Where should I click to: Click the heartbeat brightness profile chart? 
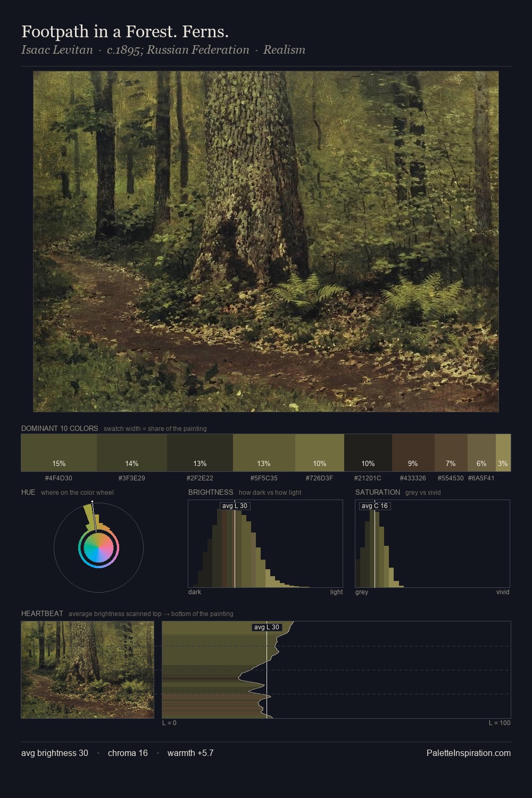pyautogui.click(x=336, y=670)
